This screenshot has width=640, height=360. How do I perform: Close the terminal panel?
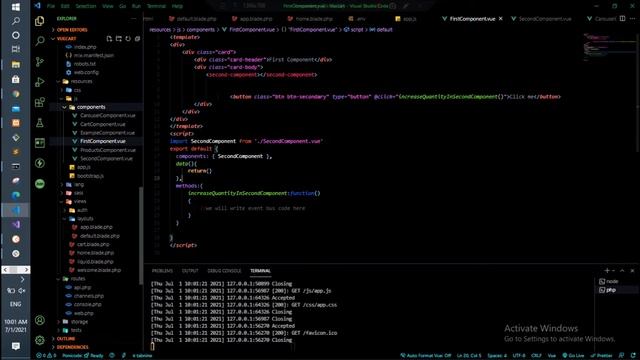coord(632,271)
